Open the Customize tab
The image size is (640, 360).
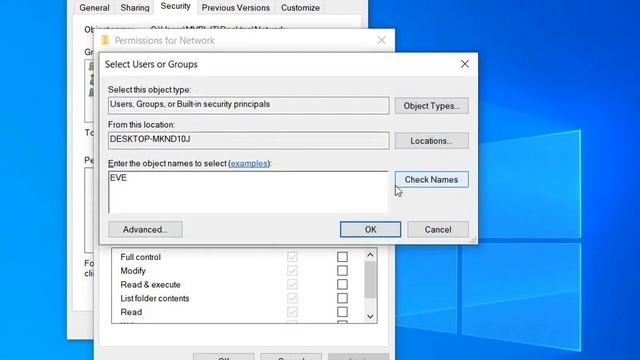click(300, 7)
